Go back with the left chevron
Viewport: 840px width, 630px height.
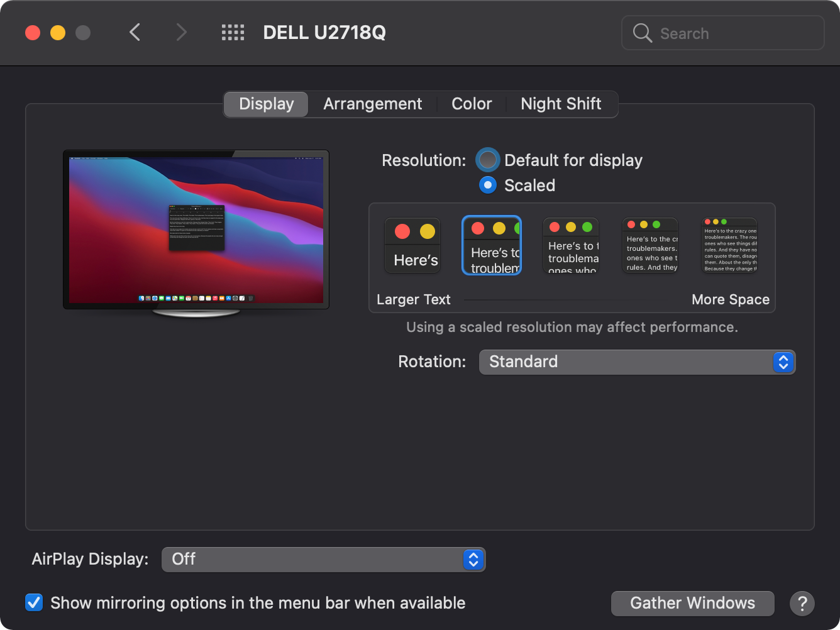click(x=135, y=32)
